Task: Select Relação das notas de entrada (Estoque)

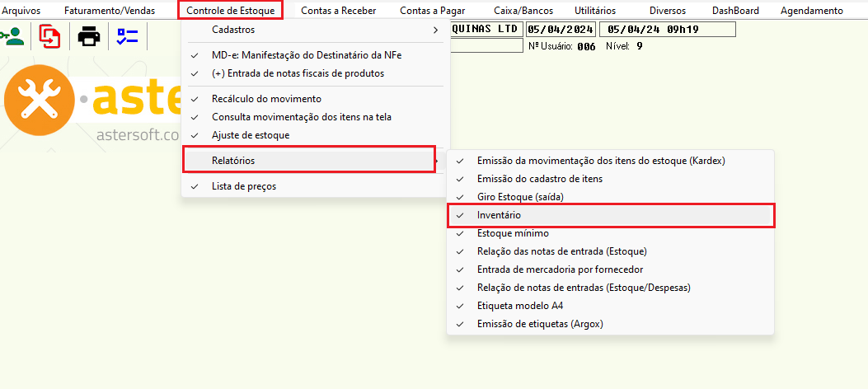Action: coord(611,251)
